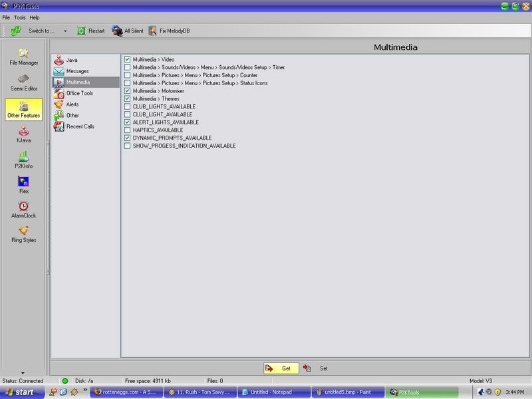The image size is (532, 399).
Task: Enable the Sounds/Videos Setup > Timer checkbox
Action: pyautogui.click(x=127, y=67)
